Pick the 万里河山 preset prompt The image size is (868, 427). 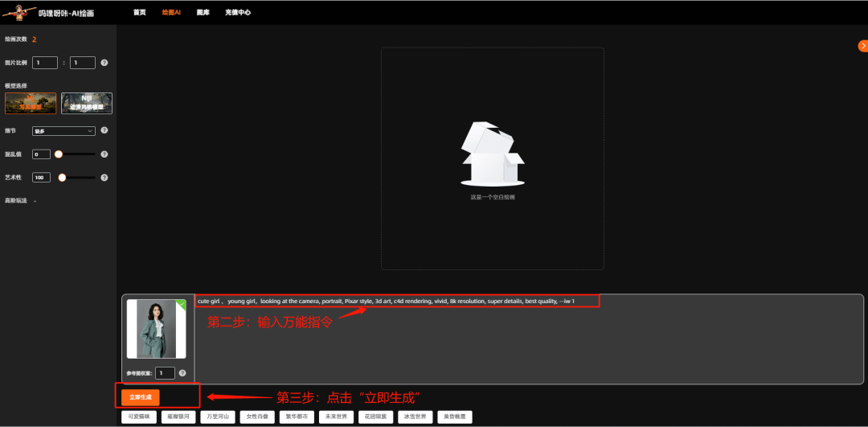218,417
